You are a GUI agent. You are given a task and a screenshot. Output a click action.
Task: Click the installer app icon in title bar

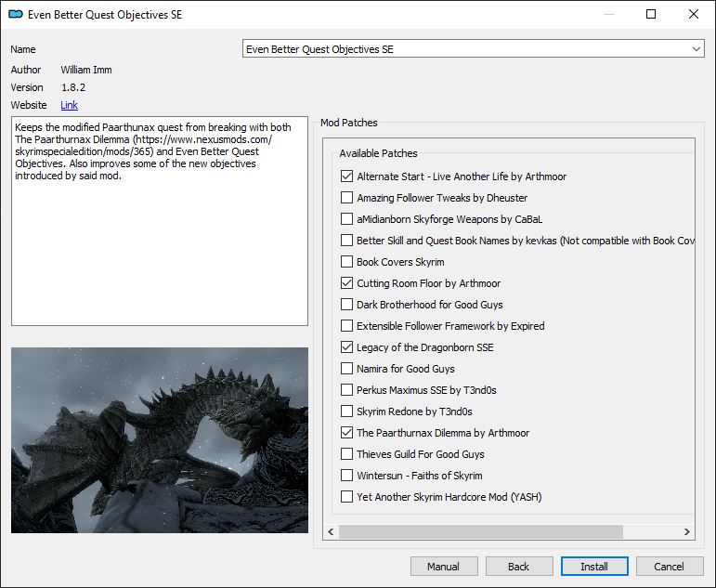click(16, 15)
